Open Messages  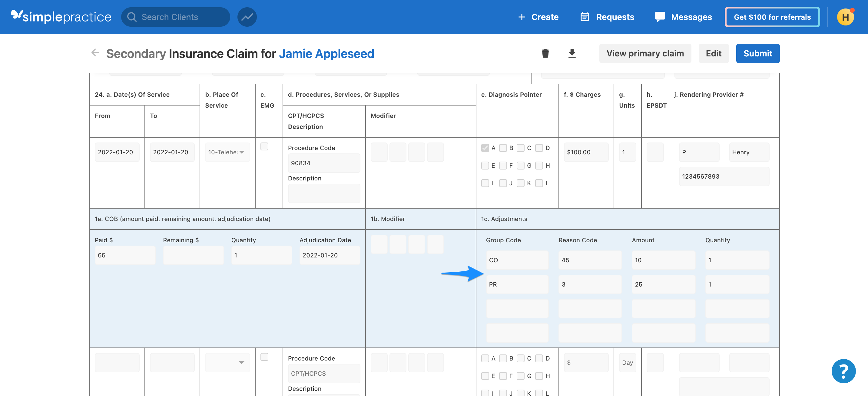click(x=683, y=17)
